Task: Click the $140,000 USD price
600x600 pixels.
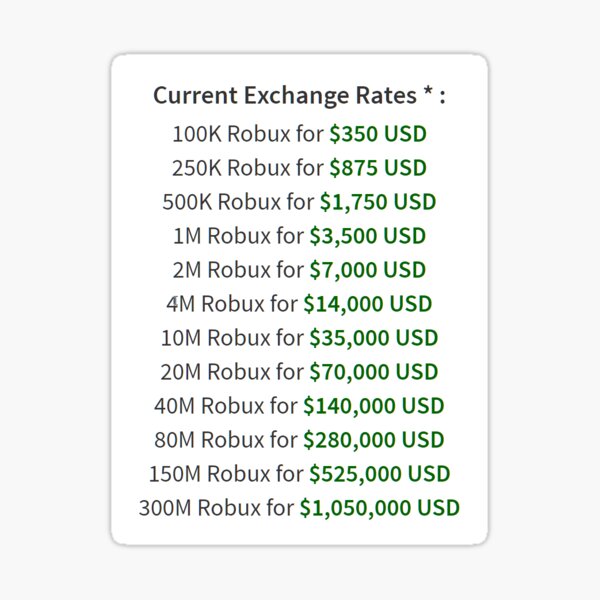Action: pos(373,406)
